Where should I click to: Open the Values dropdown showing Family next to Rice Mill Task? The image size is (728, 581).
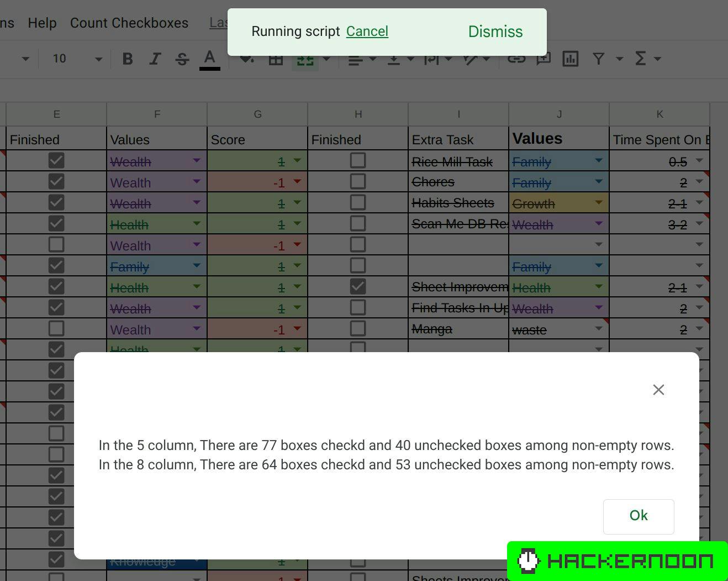[598, 160]
